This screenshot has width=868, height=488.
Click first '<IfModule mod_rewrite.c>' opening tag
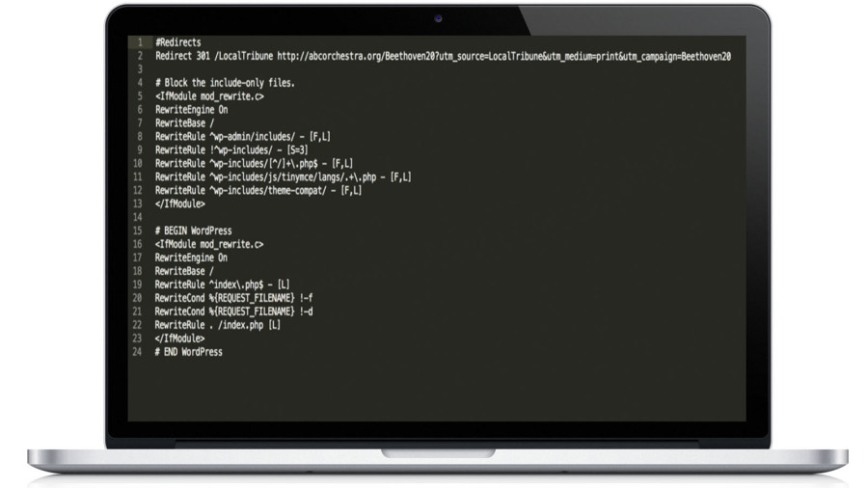pos(210,96)
